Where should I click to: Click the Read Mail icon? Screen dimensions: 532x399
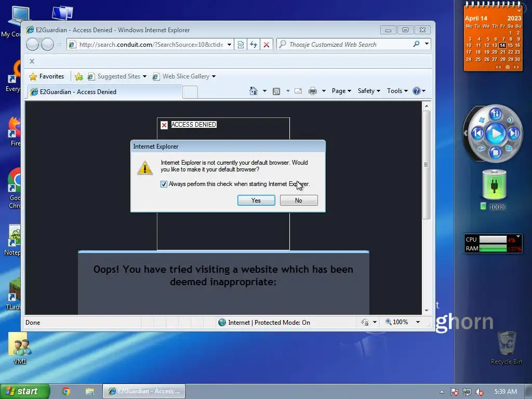point(298,91)
